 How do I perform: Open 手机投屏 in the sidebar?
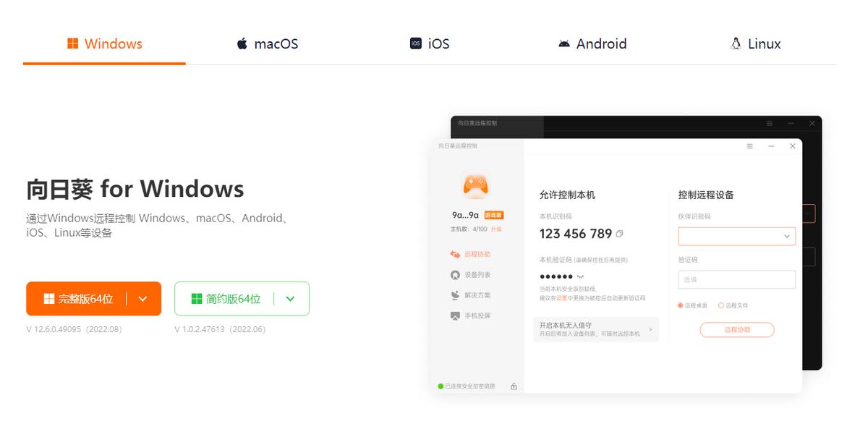click(x=470, y=315)
